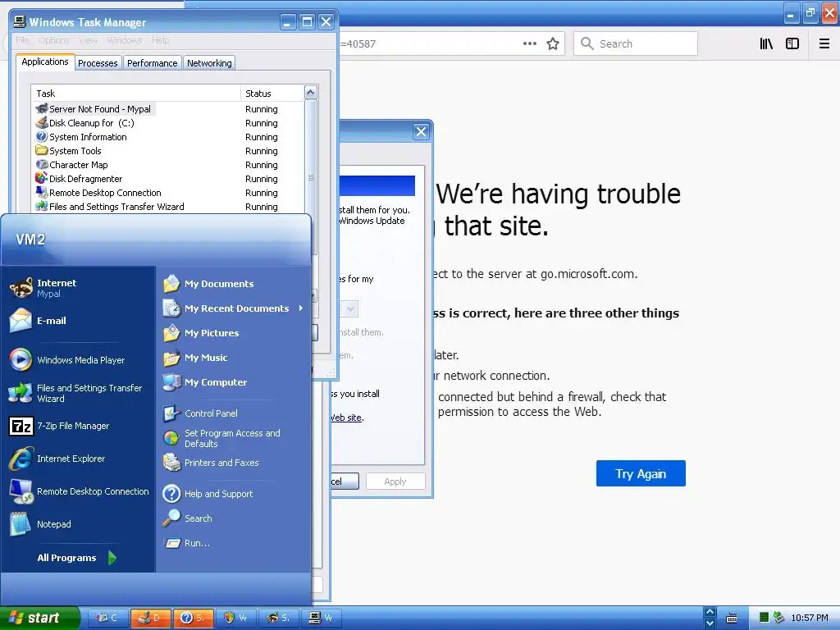
Task: Click the clock showing 10:57 PM
Action: click(x=810, y=618)
